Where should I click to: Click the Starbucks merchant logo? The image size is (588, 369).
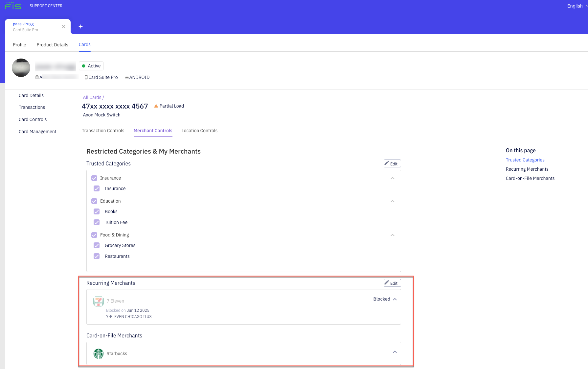(98, 354)
